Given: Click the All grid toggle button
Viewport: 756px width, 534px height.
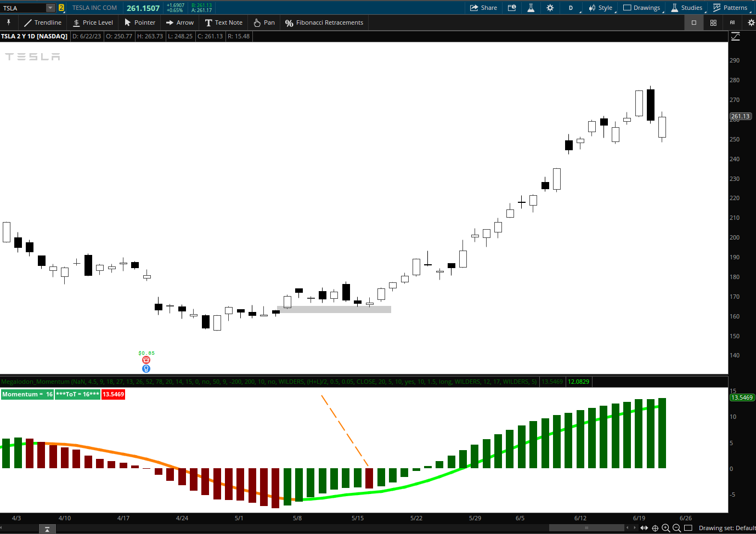Looking at the screenshot, I should (x=732, y=22).
